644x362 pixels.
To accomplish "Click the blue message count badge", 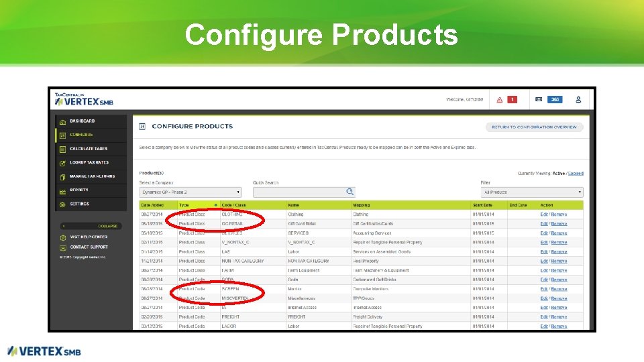I will click(x=555, y=100).
